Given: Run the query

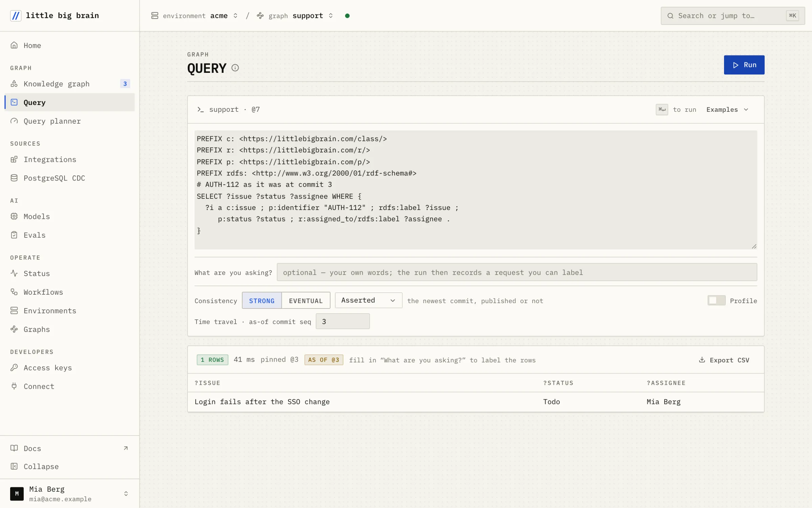Looking at the screenshot, I should 744,65.
